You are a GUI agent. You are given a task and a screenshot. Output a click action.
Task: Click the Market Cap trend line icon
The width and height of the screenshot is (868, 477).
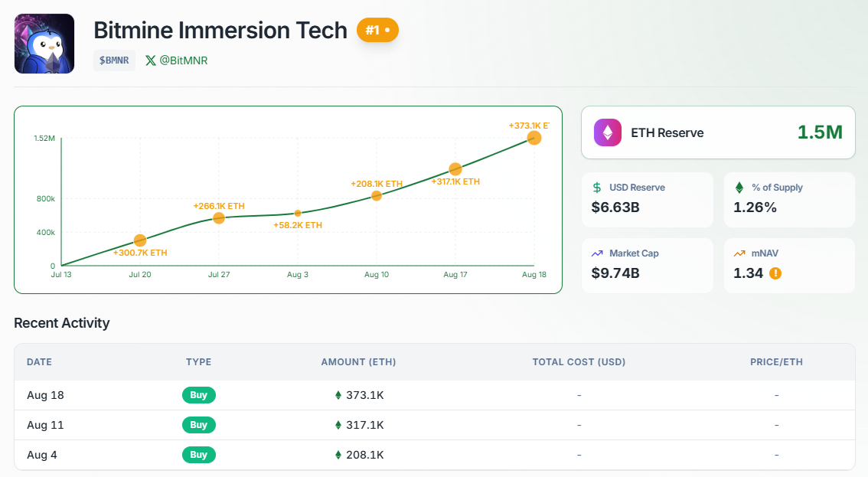(x=597, y=253)
